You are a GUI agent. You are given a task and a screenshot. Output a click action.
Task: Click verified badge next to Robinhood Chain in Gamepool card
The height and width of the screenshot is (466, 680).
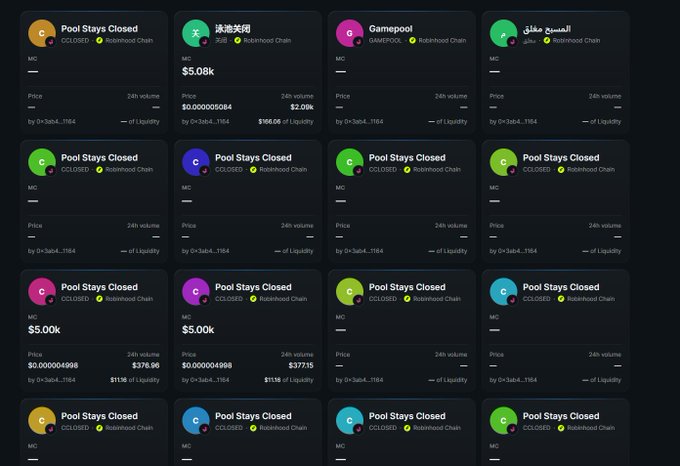click(412, 40)
